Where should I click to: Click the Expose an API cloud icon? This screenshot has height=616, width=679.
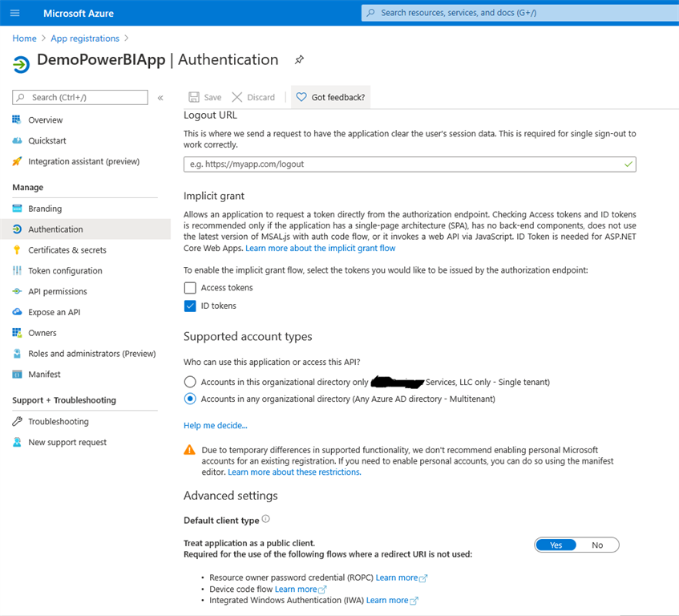17,312
